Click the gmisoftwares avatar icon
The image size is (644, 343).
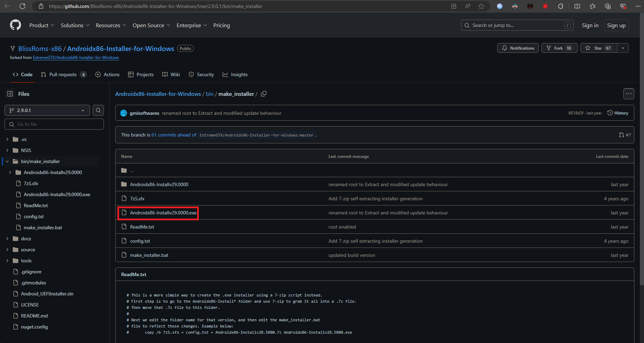click(x=124, y=113)
